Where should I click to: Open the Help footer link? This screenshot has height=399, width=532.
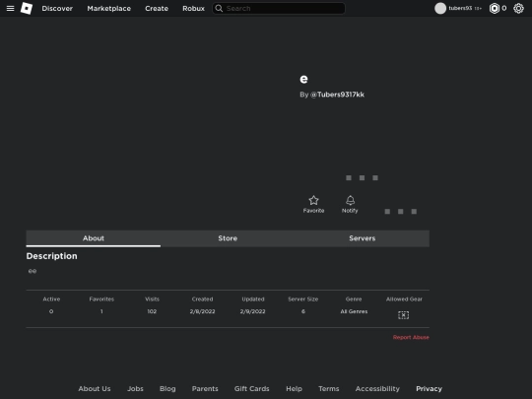[294, 389]
